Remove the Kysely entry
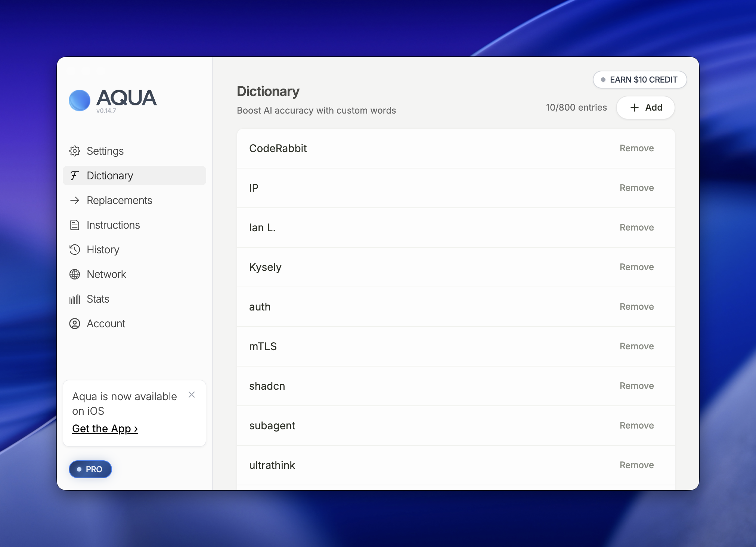Screen dimensions: 756x547 click(x=637, y=267)
